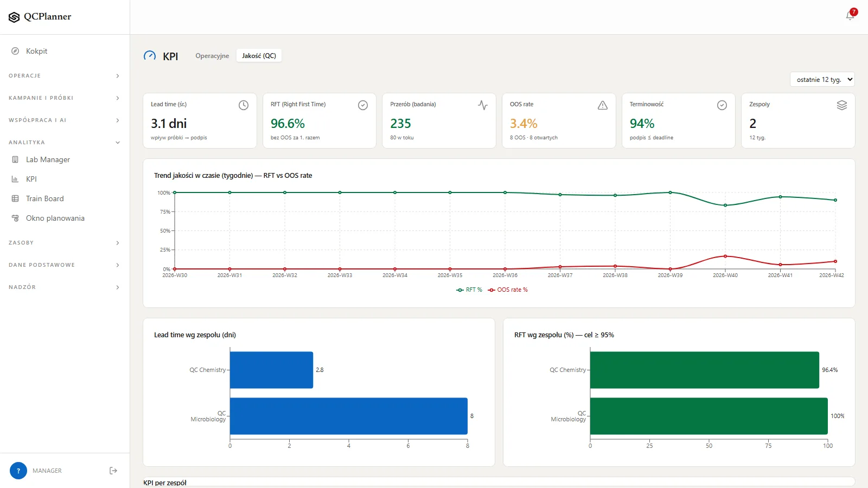Click the Kokpit compass icon
The height and width of the screenshot is (488, 868).
[x=15, y=51]
